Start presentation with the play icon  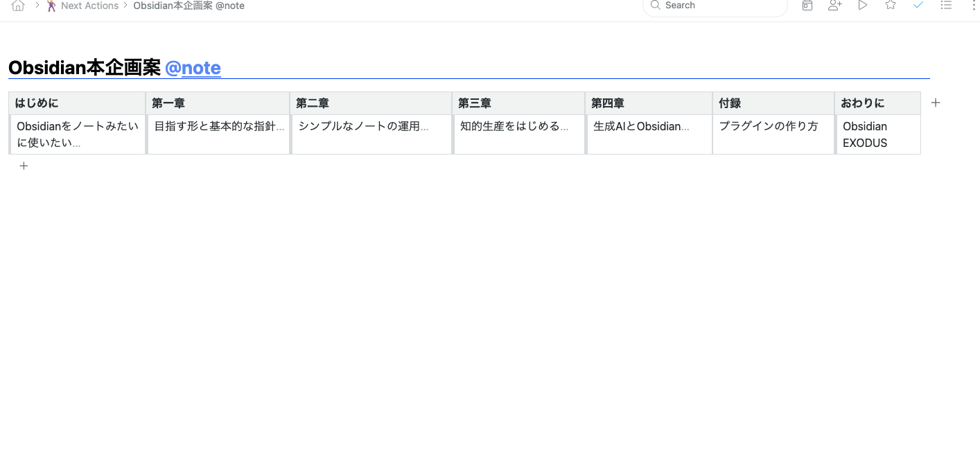point(863,5)
